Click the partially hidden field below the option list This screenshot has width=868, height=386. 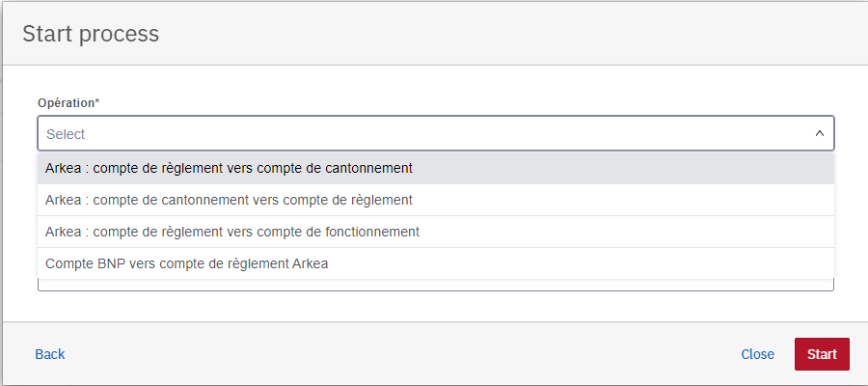coord(434,286)
